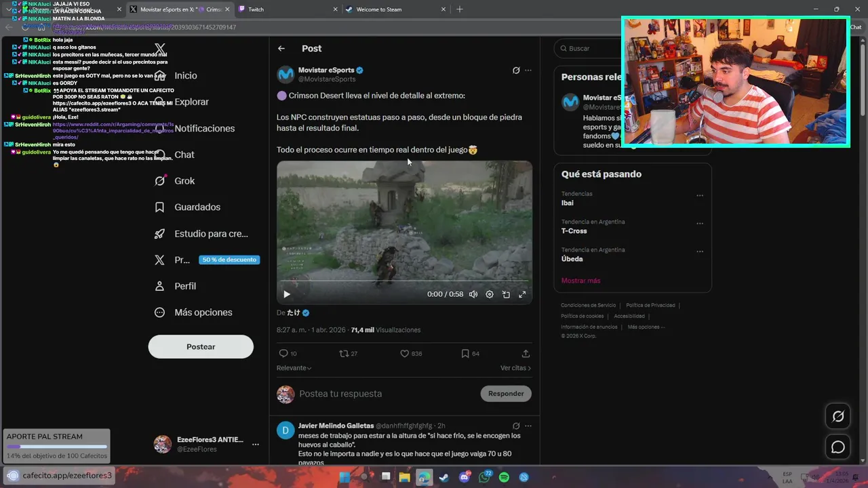The width and height of the screenshot is (868, 488).
Task: Open Explorar in the sidebar
Action: [182, 102]
